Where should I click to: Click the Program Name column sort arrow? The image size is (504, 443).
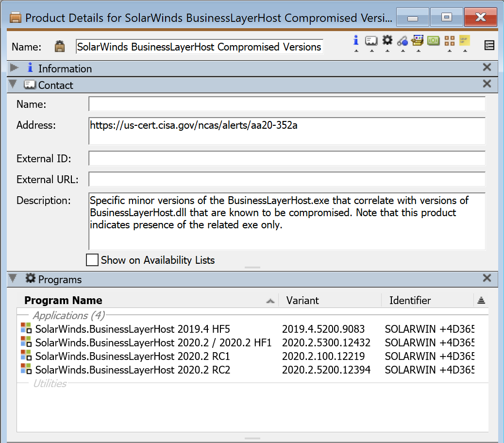pyautogui.click(x=270, y=301)
